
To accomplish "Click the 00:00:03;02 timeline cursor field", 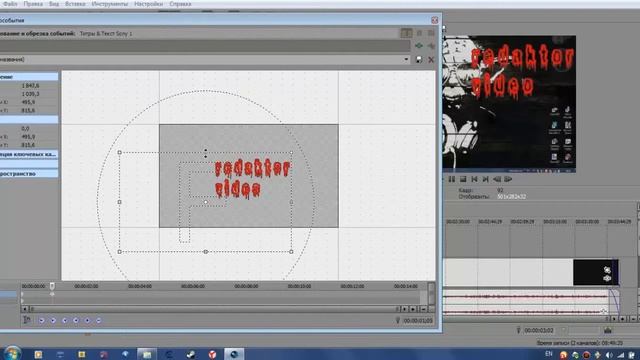I will [539, 330].
